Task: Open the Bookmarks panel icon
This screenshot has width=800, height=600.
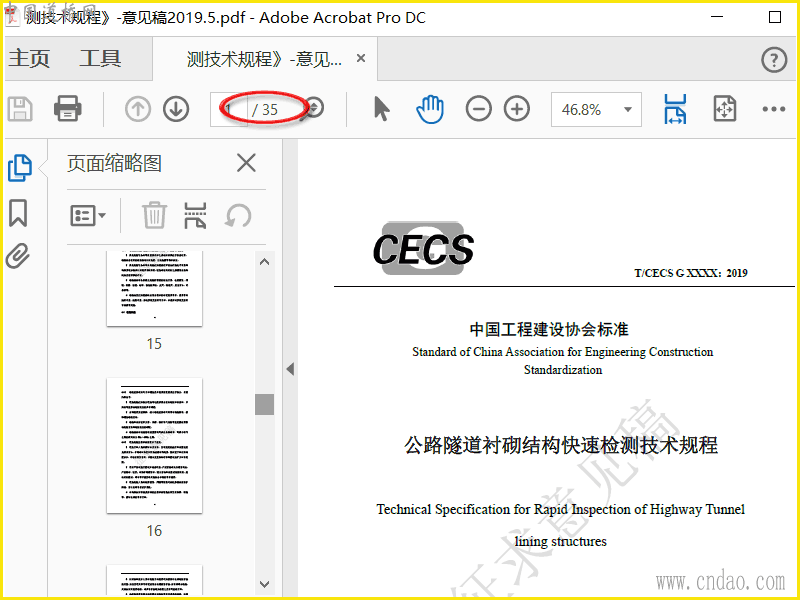Action: 18,213
